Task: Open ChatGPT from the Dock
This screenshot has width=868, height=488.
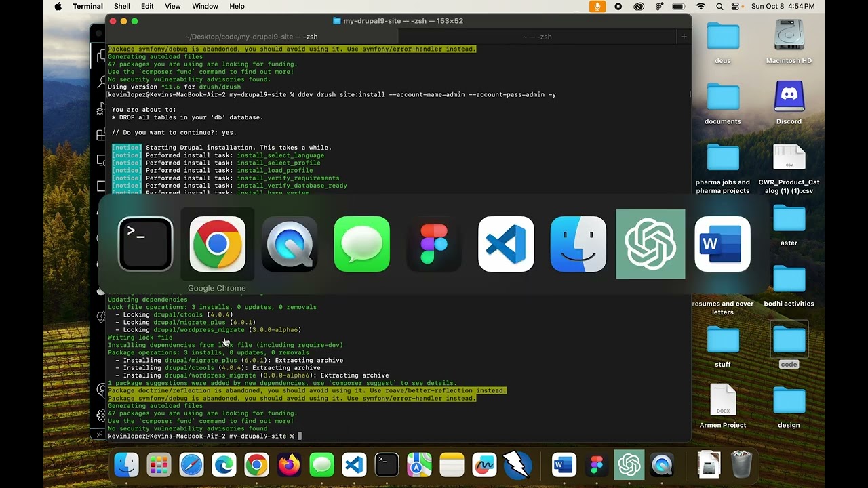Action: pyautogui.click(x=629, y=465)
